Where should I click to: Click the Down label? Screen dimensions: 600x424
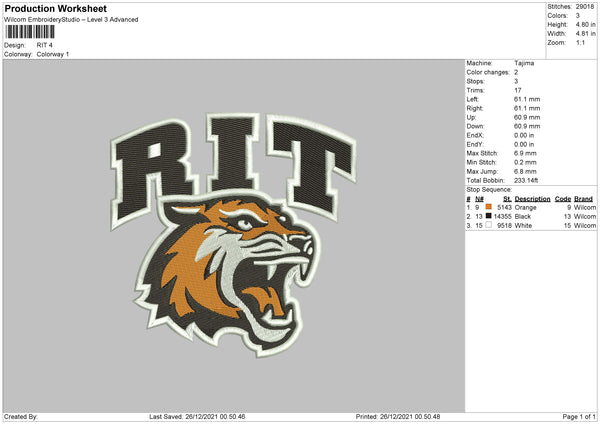click(475, 126)
